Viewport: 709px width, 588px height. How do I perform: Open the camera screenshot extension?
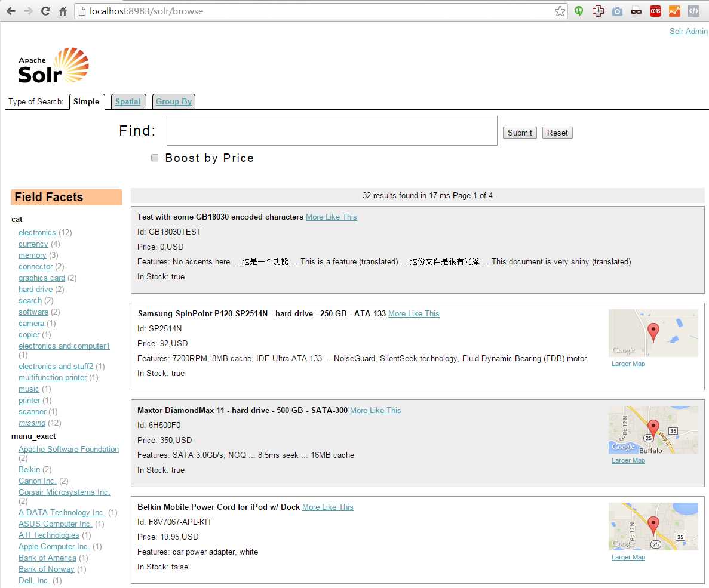(617, 11)
